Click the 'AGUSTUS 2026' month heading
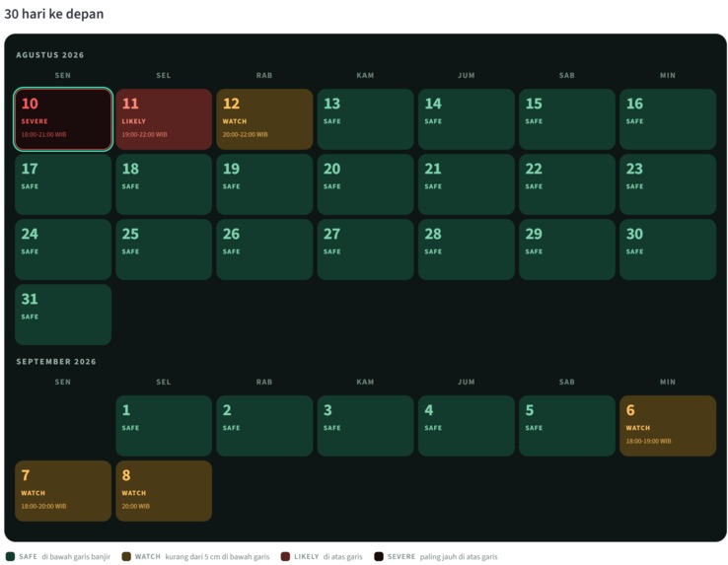This screenshot has width=728, height=565. [50, 55]
